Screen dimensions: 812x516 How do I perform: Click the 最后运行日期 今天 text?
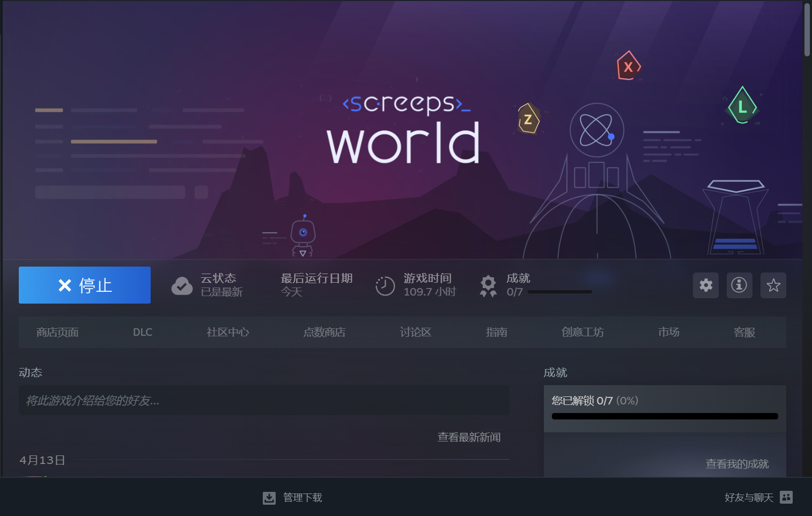[x=316, y=285]
